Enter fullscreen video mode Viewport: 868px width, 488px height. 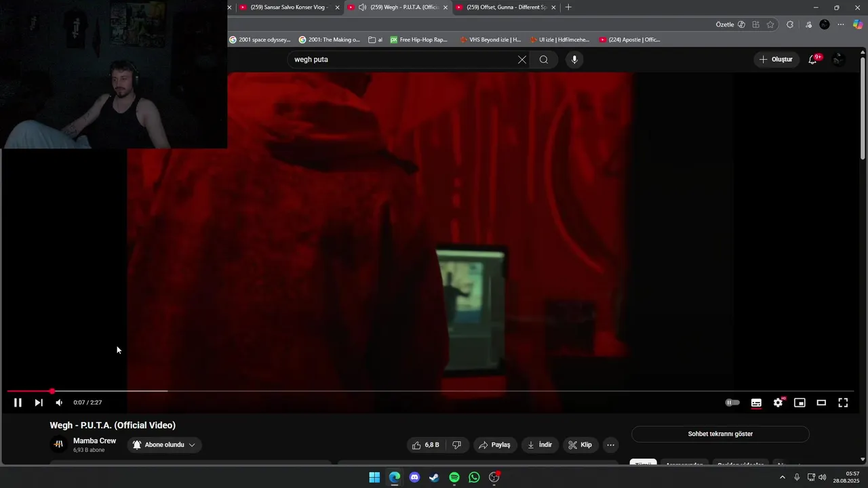(x=843, y=403)
